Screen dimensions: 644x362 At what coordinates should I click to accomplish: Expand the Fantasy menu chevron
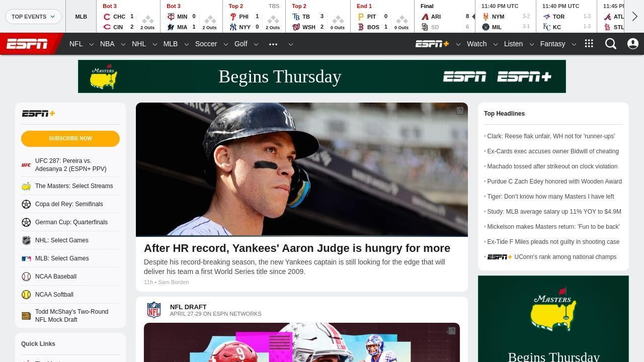pyautogui.click(x=574, y=44)
